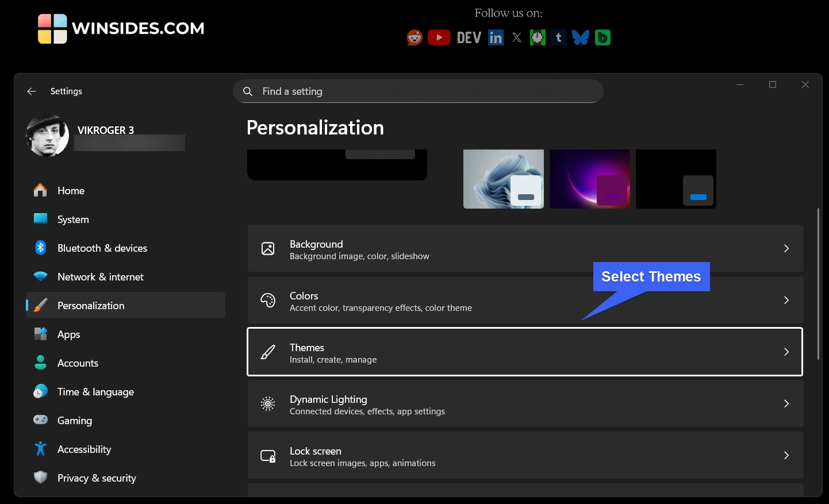The image size is (829, 504).
Task: Click the back arrow button
Action: tap(32, 91)
